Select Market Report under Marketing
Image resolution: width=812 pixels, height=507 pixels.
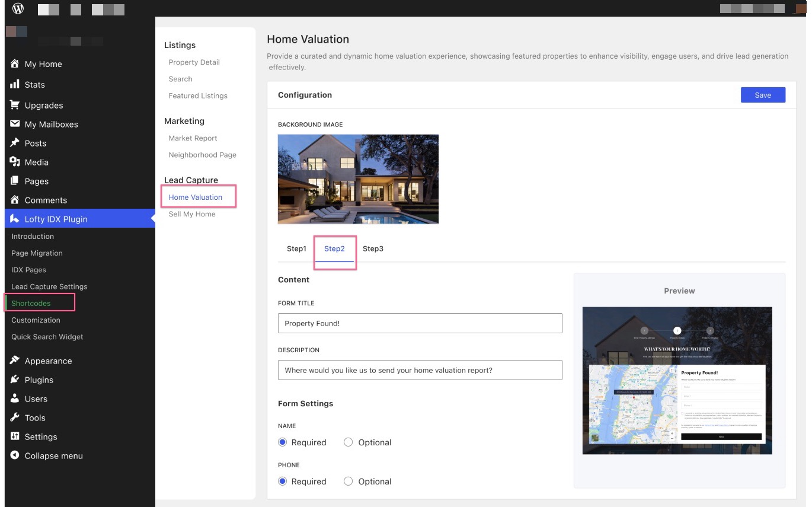click(x=193, y=138)
